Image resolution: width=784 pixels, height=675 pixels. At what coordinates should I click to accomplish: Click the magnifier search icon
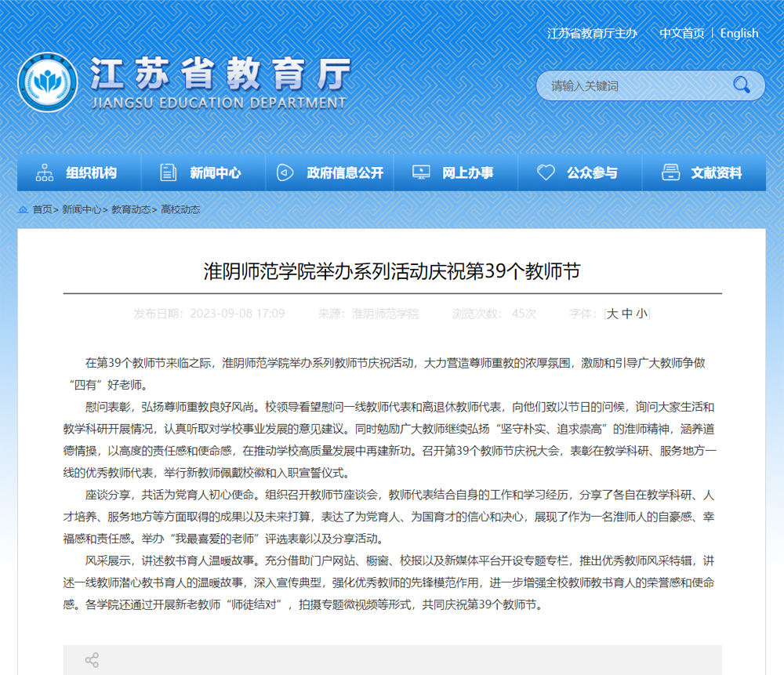coord(742,85)
